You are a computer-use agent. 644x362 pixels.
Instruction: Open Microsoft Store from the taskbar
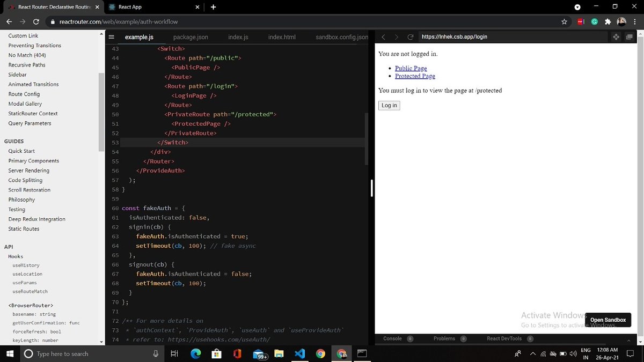coord(216,353)
